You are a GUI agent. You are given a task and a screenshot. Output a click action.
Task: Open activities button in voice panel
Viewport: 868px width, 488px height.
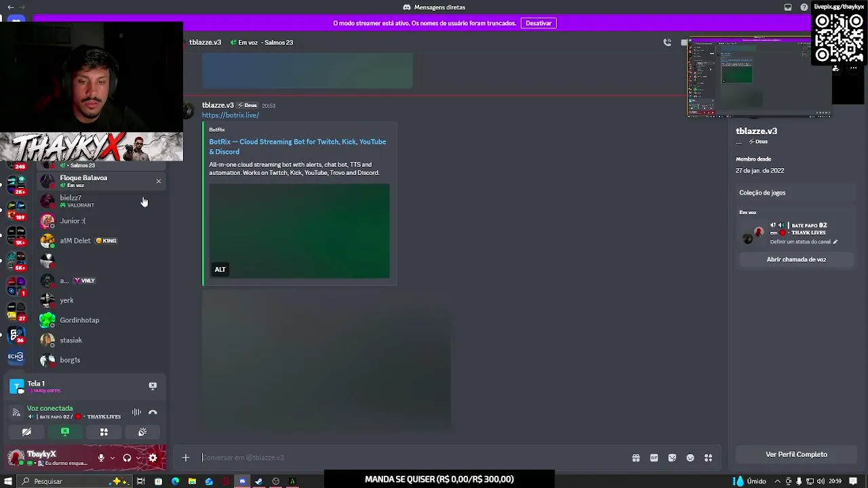click(104, 432)
